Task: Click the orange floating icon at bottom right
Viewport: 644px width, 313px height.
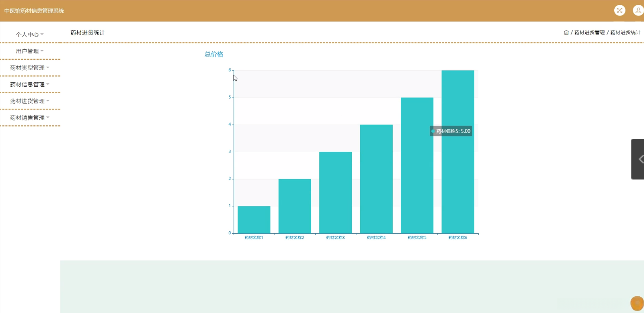Action: coord(637,304)
